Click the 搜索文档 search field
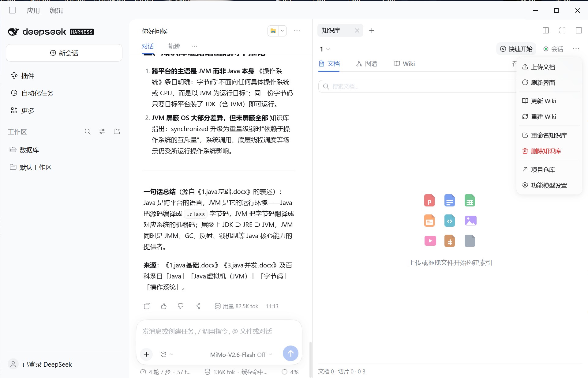 coord(417,87)
